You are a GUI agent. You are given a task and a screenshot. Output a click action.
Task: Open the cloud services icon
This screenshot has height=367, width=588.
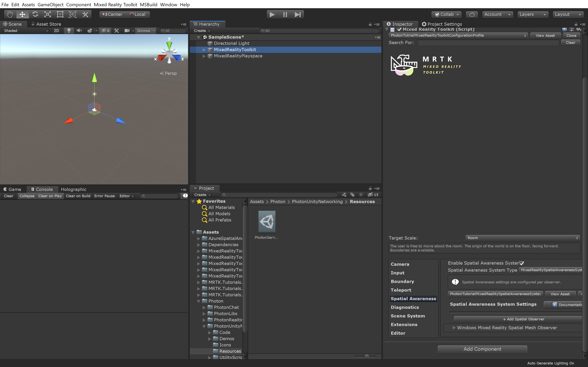pyautogui.click(x=472, y=14)
